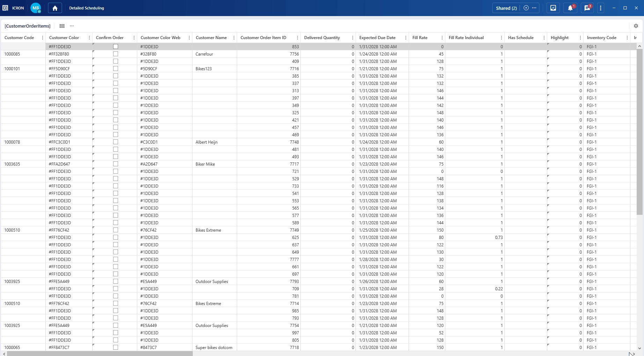Open the chat messages icon

[587, 8]
